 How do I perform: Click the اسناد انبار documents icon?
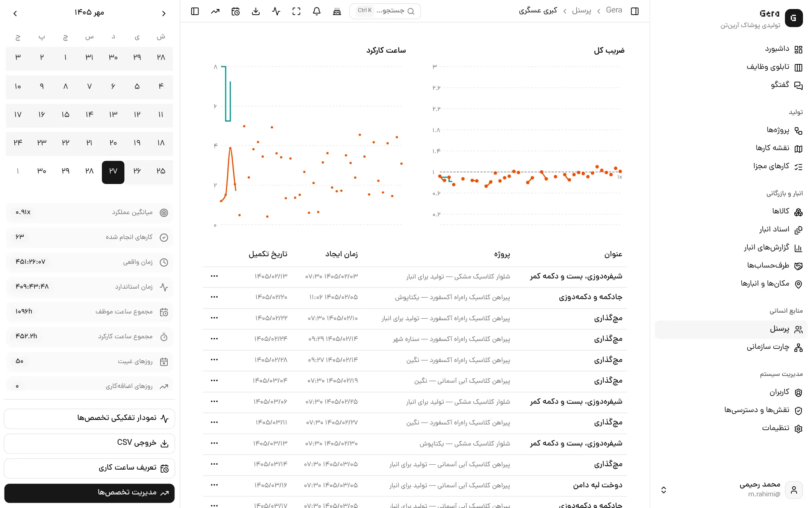798,230
